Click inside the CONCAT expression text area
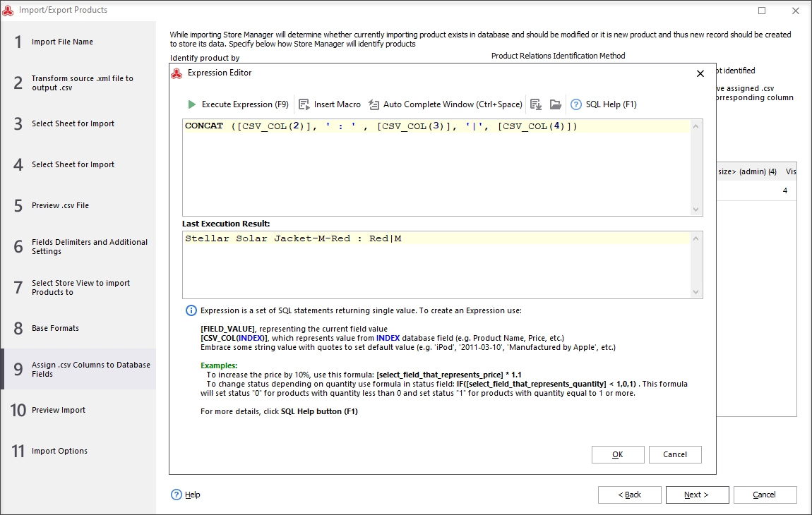The image size is (812, 515). [x=436, y=168]
